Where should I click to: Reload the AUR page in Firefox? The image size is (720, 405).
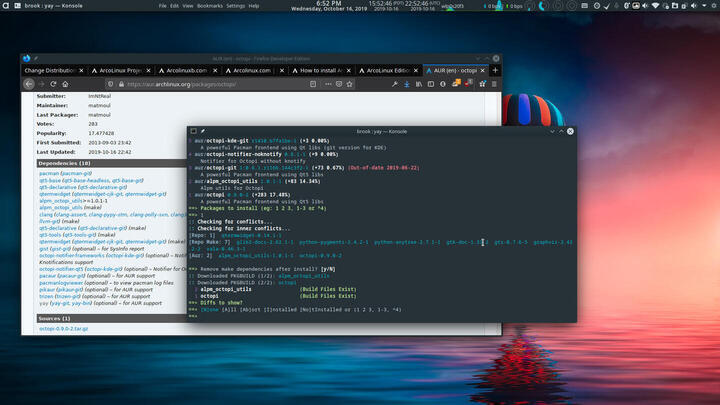(x=53, y=84)
